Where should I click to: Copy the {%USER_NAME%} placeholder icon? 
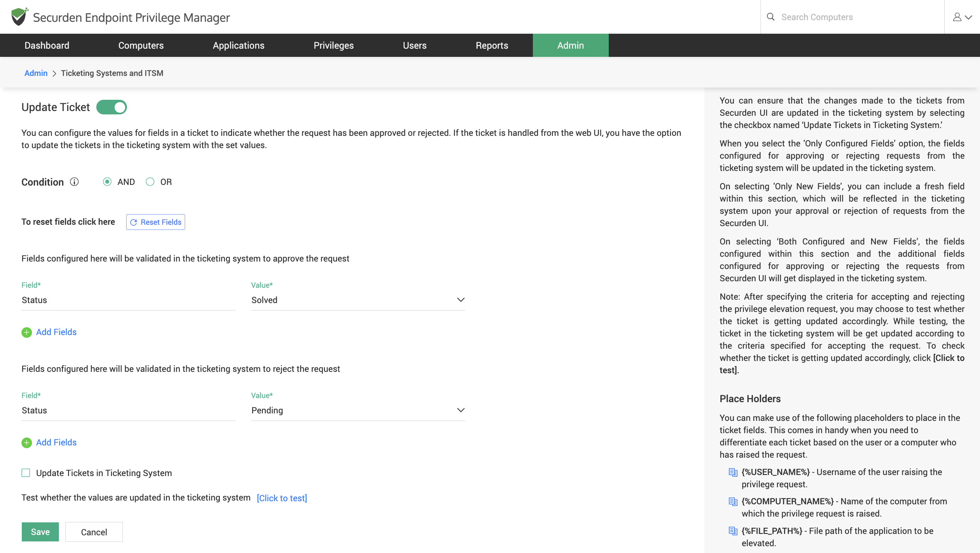pyautogui.click(x=733, y=472)
